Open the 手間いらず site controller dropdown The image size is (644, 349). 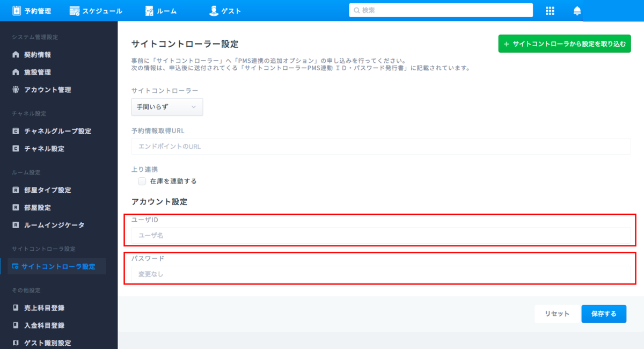[x=167, y=107]
